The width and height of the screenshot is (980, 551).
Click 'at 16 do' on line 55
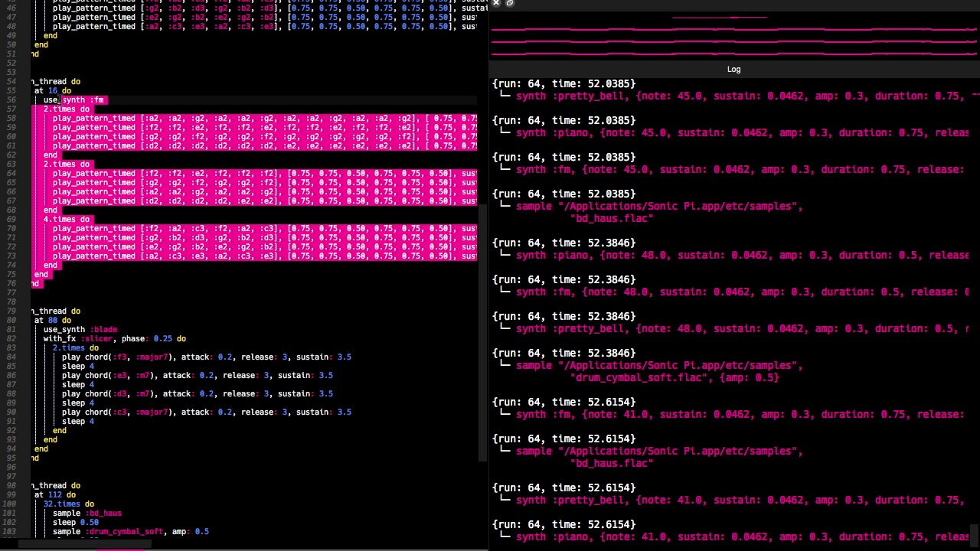tap(53, 90)
